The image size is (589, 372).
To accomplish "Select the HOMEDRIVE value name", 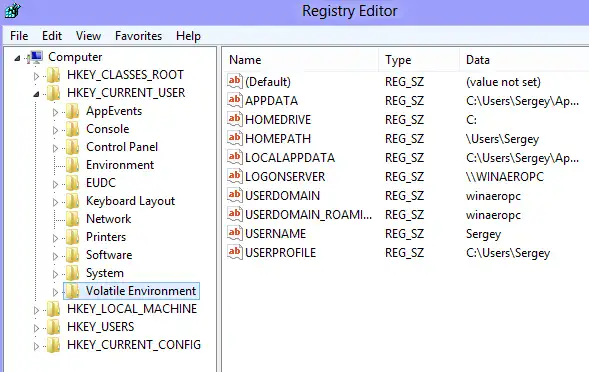I will point(278,120).
